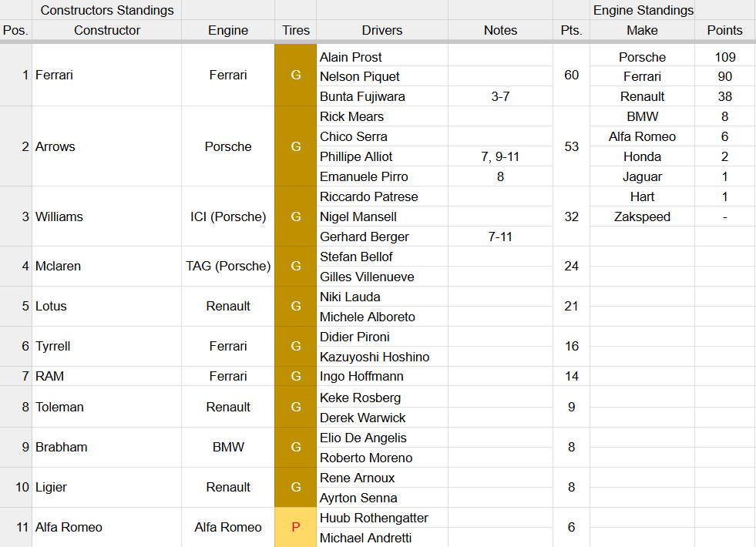Select the "Michele Alboreto" driver cell
The image size is (756, 547).
click(x=382, y=317)
